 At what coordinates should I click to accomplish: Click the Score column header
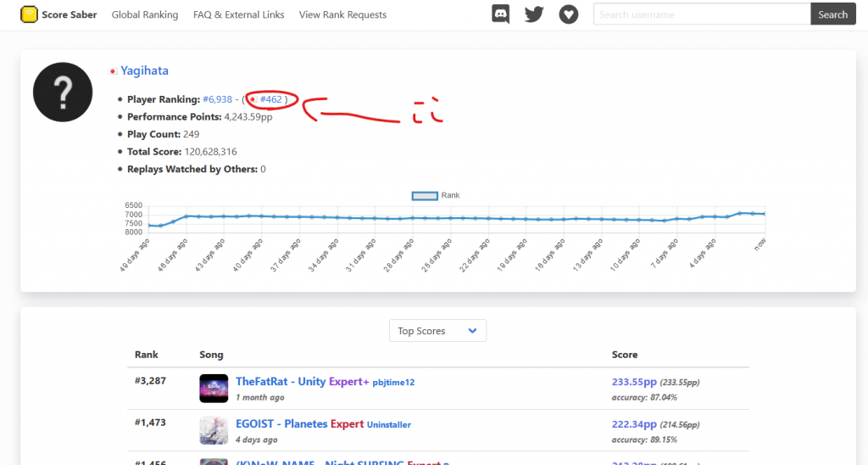[625, 355]
